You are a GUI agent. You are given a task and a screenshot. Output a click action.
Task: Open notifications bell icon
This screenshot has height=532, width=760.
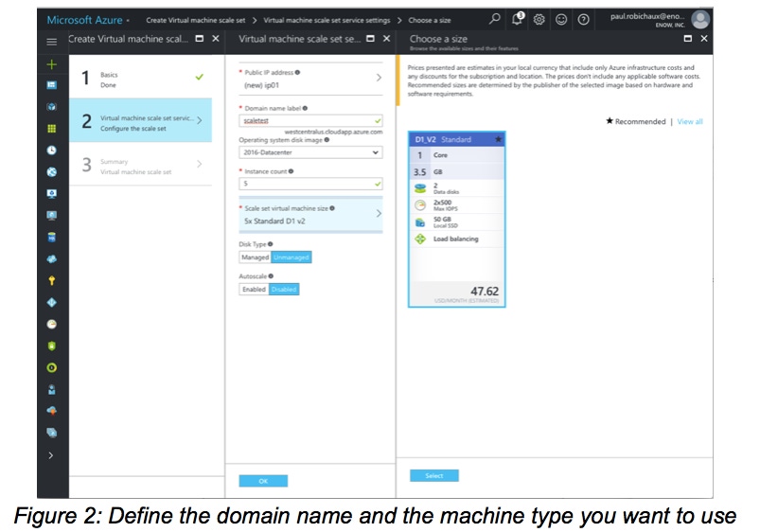(x=517, y=19)
